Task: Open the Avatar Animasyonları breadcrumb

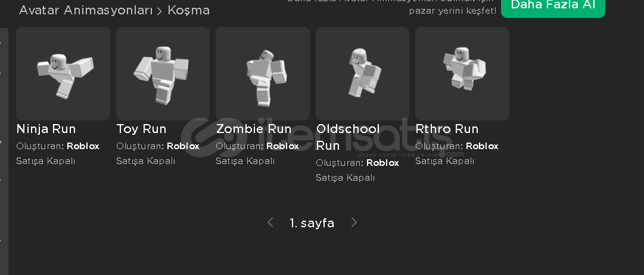Action: coord(86,10)
